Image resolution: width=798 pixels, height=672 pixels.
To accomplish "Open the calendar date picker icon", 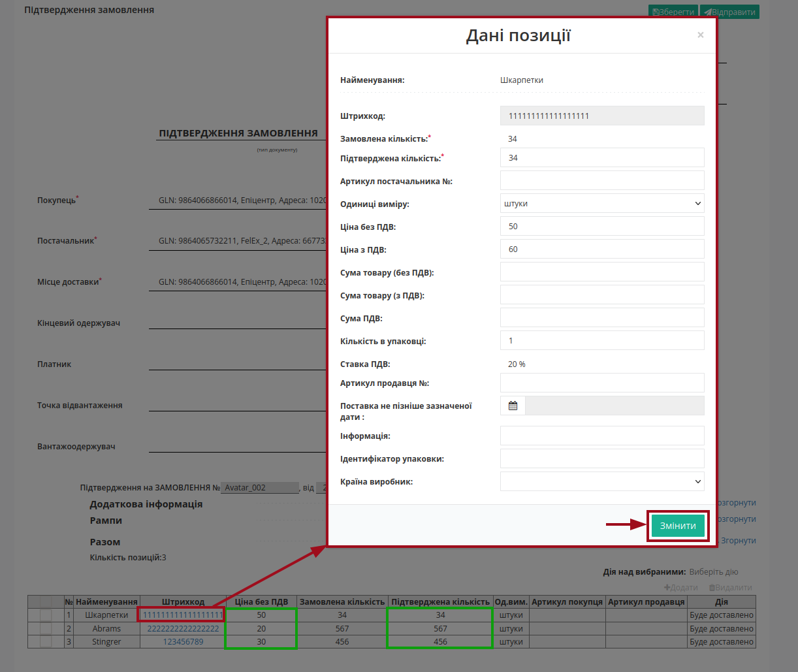I will (x=513, y=406).
